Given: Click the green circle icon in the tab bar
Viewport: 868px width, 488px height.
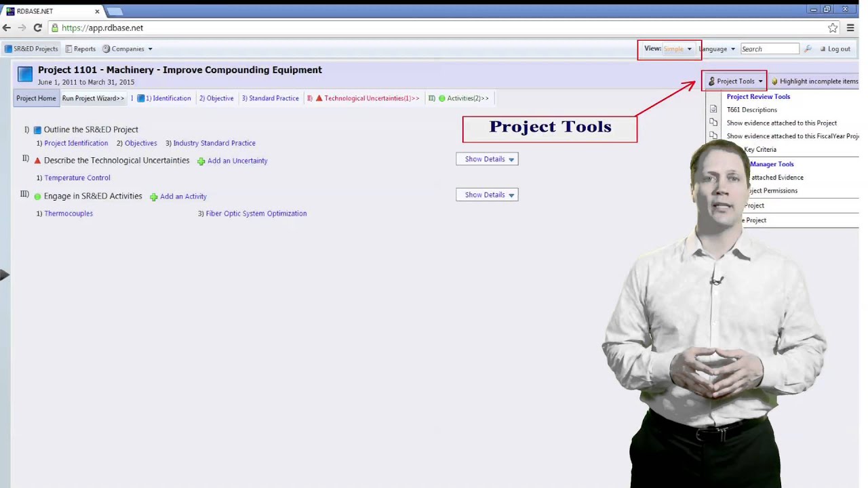Looking at the screenshot, I should click(441, 98).
